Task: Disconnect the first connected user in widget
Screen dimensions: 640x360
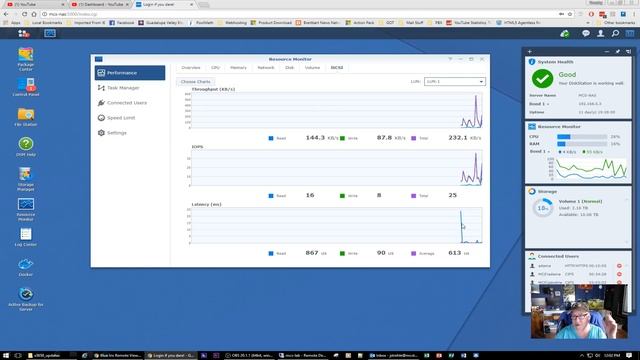Action: (x=619, y=266)
